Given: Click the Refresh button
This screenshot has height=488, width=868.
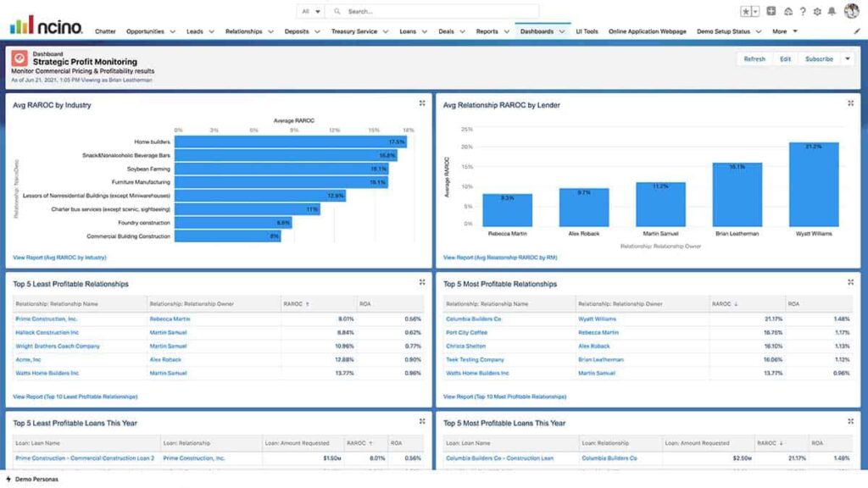Looking at the screenshot, I should [x=754, y=58].
